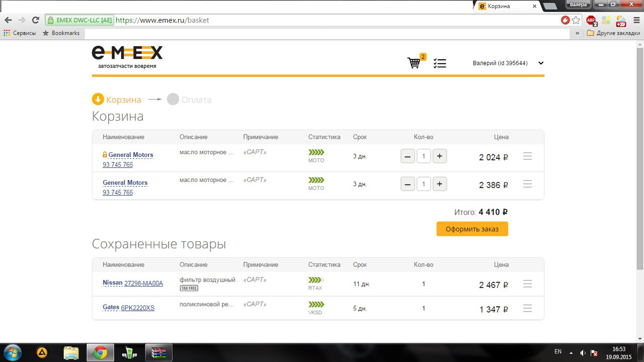Reload the page with the refresh icon

pyautogui.click(x=35, y=20)
